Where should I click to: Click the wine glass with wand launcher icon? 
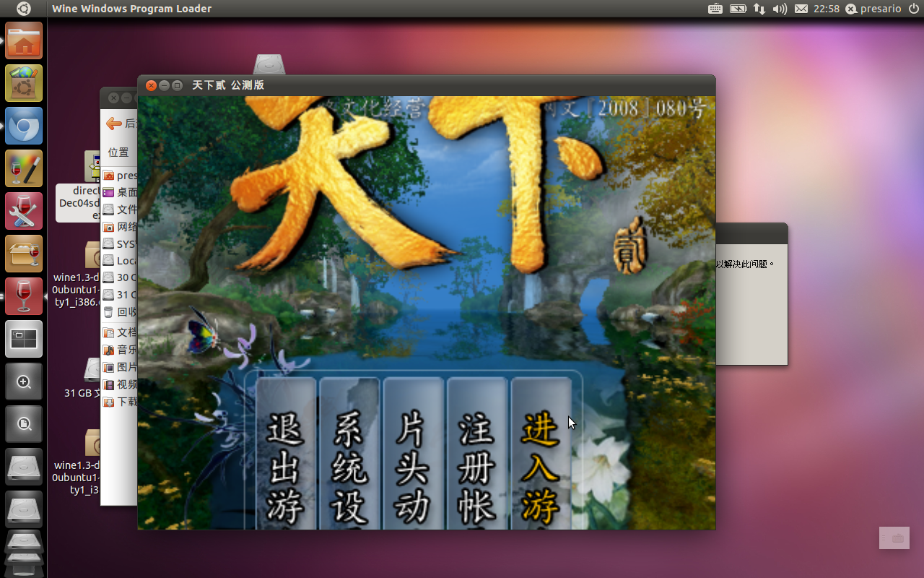click(x=24, y=168)
